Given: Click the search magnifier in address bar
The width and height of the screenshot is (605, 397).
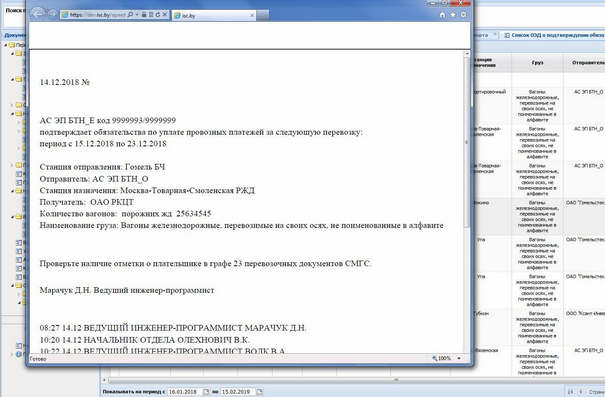Looking at the screenshot, I should 130,15.
